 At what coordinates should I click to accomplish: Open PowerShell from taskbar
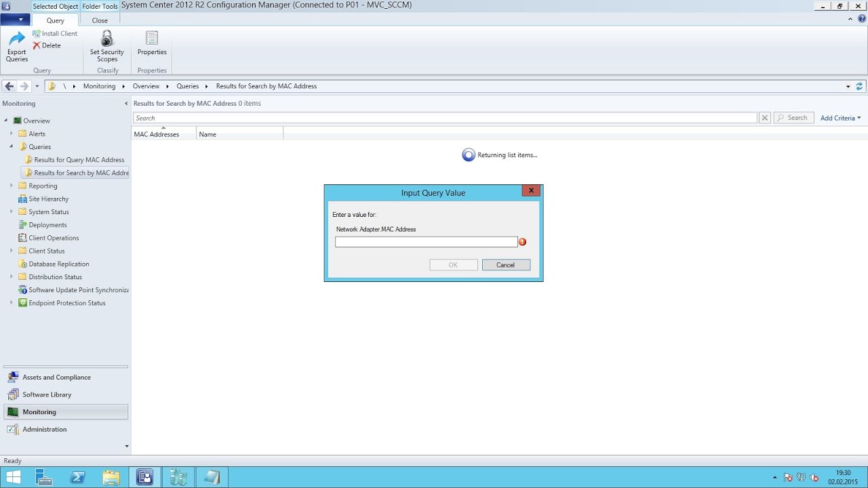click(78, 477)
